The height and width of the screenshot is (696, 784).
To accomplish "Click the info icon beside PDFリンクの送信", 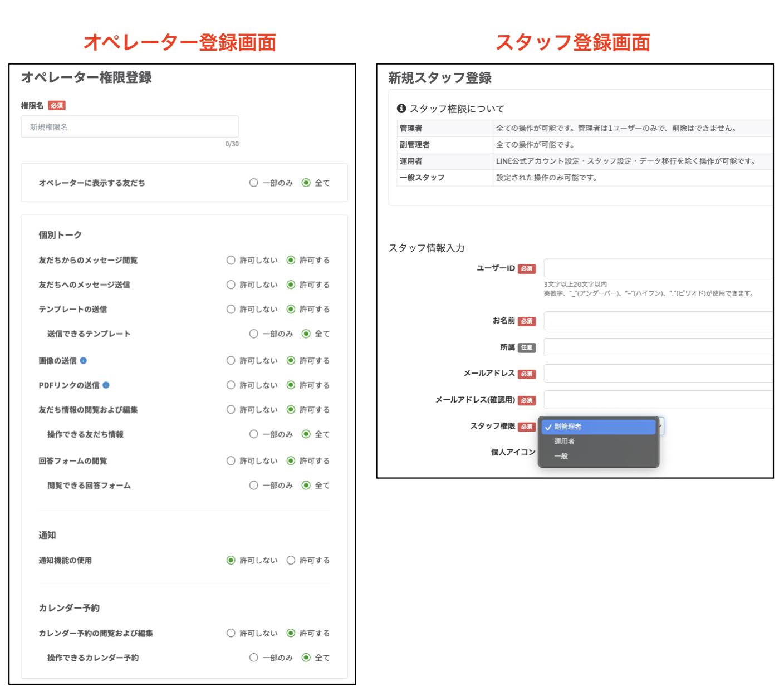I will [107, 385].
